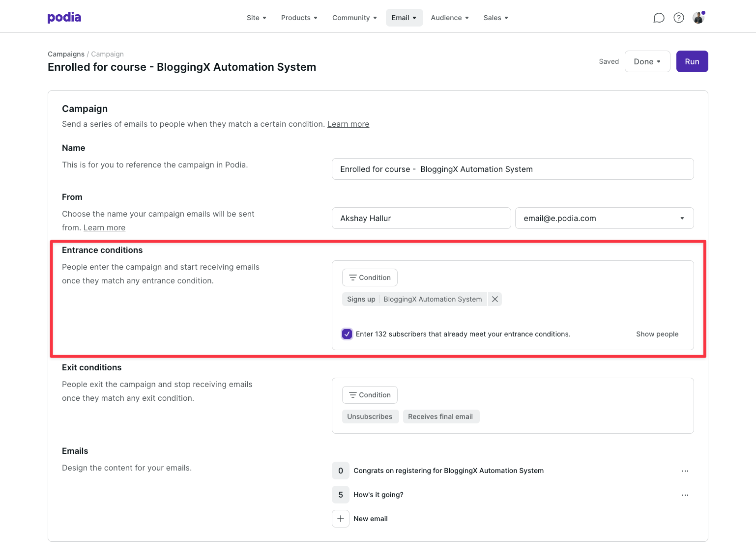Expand the Products menu
This screenshot has width=756, height=556.
(299, 18)
